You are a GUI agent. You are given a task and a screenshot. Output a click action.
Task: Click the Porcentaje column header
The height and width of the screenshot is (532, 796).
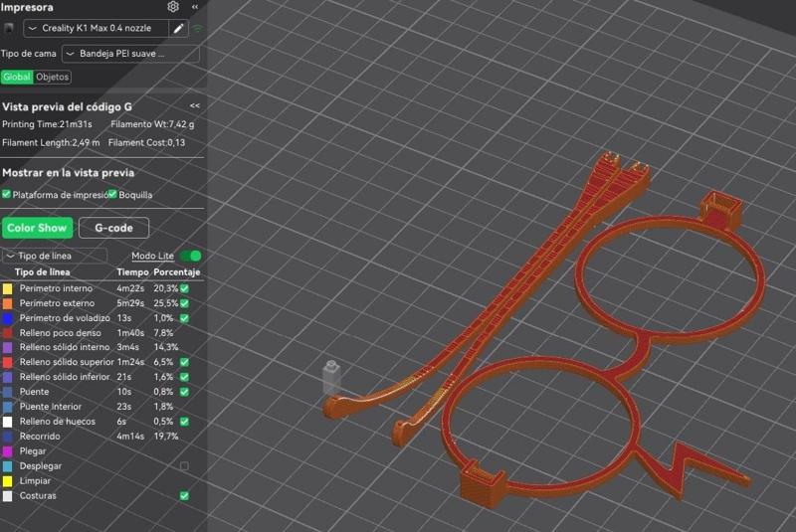[x=177, y=271]
